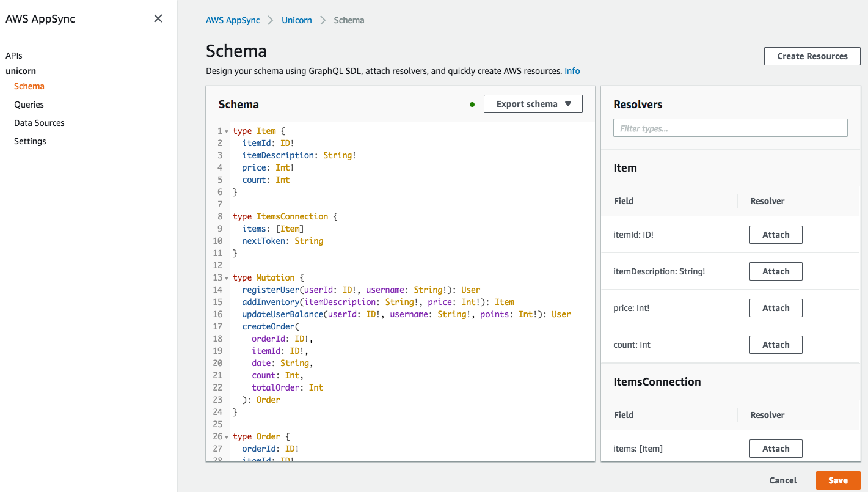Collapse the type Item code fold arrow
The image size is (868, 492).
(227, 131)
